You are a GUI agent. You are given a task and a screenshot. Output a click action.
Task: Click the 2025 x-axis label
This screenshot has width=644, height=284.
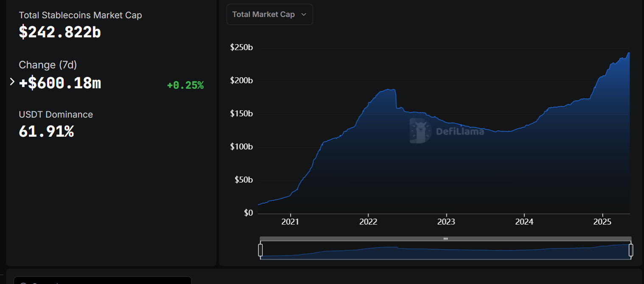[x=602, y=222]
